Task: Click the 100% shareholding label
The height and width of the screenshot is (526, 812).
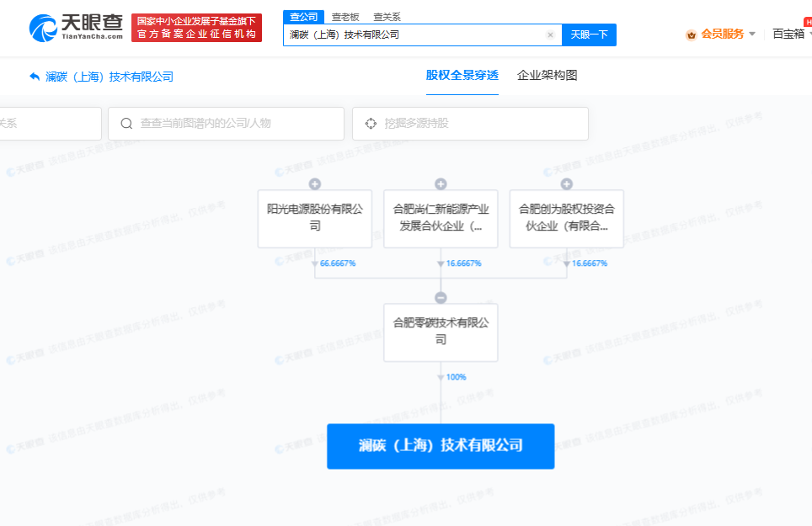Action: tap(457, 377)
